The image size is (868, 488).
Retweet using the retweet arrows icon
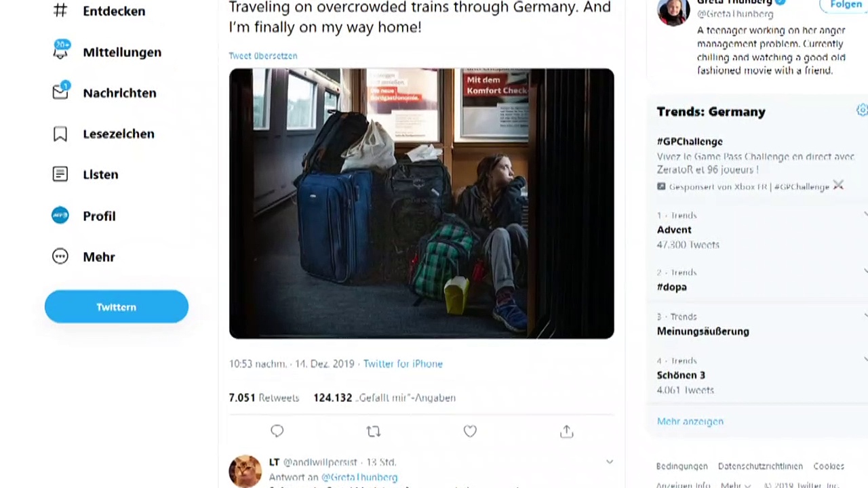(x=373, y=431)
